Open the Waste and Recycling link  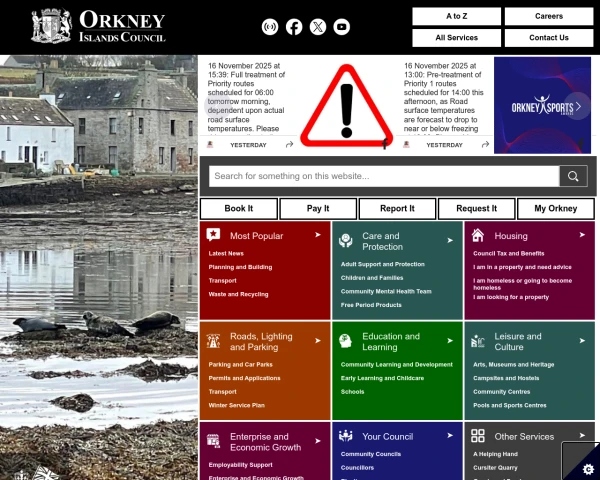(238, 294)
